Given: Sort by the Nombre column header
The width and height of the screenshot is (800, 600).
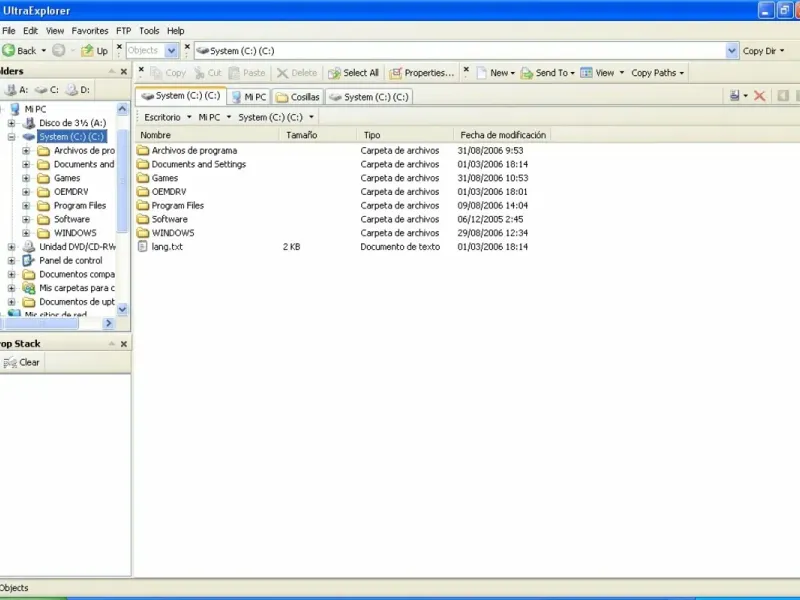Looking at the screenshot, I should [208, 135].
